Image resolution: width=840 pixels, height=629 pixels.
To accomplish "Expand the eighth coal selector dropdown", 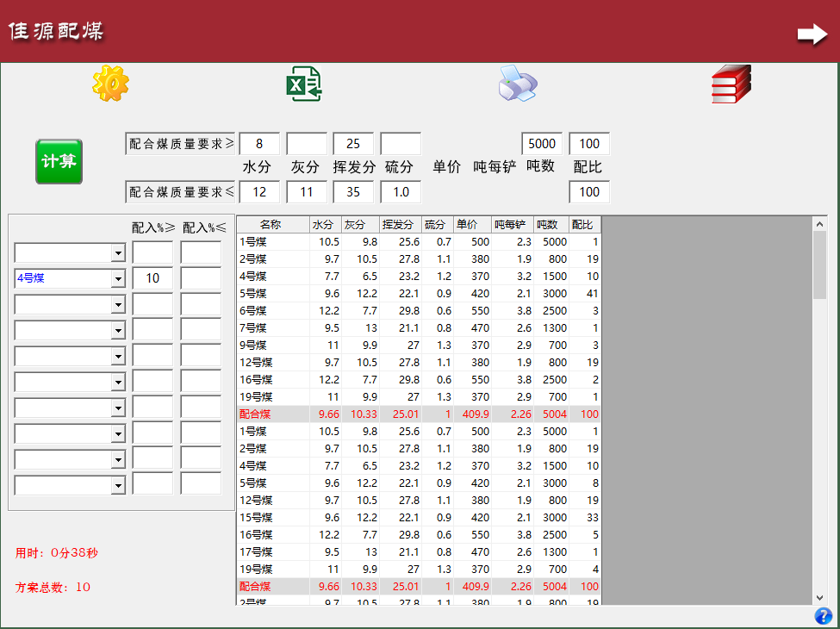I will [x=118, y=433].
